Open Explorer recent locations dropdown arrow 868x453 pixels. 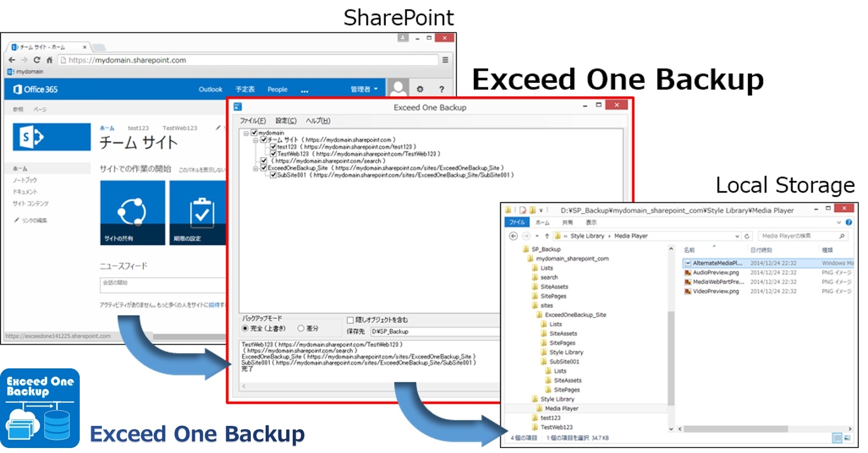(537, 236)
